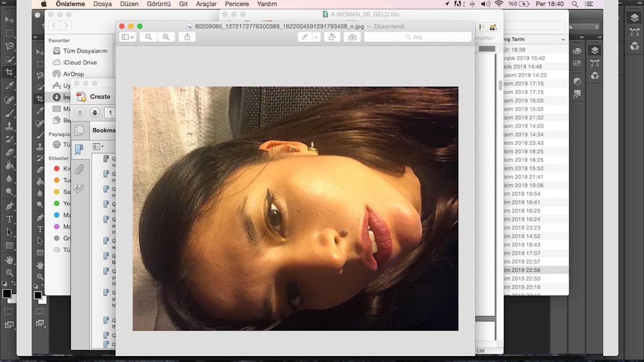
Task: Open the Pencere menu
Action: (237, 4)
